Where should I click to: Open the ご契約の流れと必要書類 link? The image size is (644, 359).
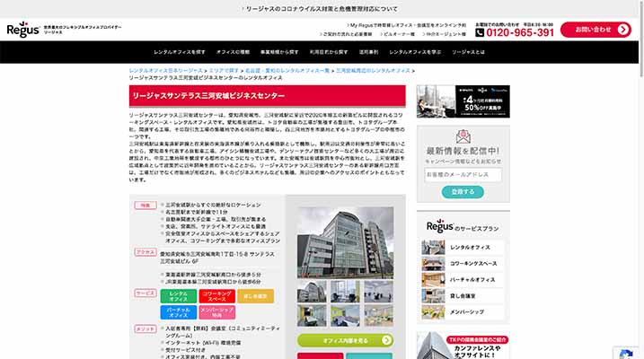pyautogui.click(x=346, y=34)
